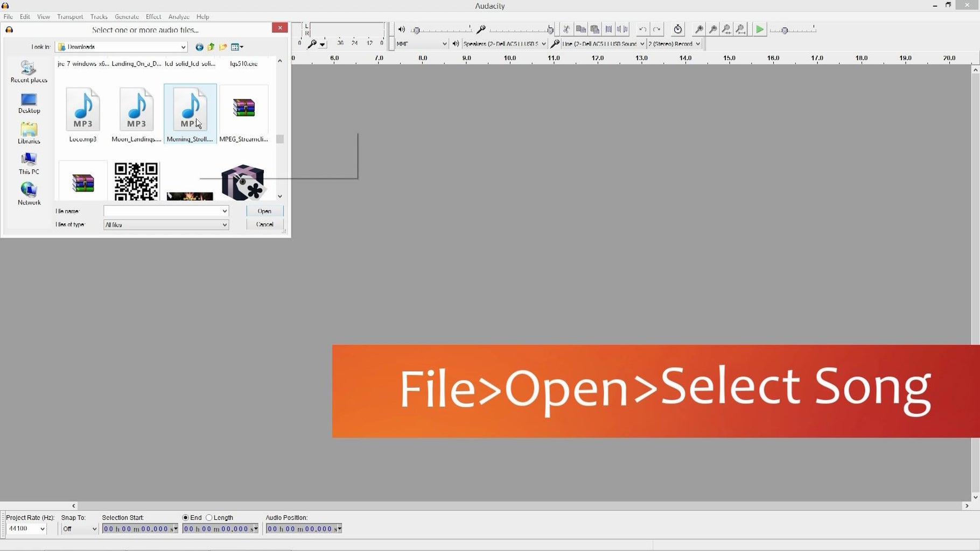The width and height of the screenshot is (980, 551).
Task: Click the Trim Audio tool icon
Action: (x=608, y=30)
